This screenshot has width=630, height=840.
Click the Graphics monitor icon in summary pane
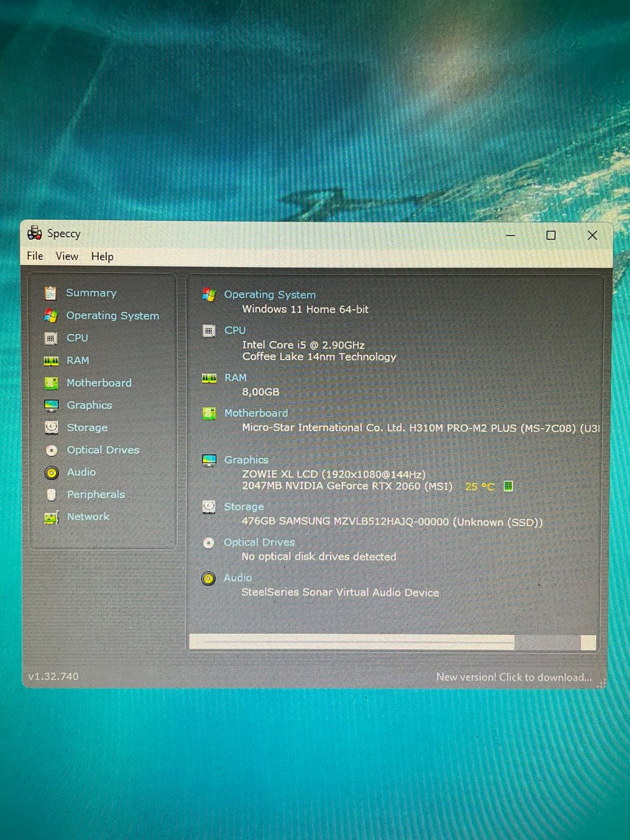[209, 460]
